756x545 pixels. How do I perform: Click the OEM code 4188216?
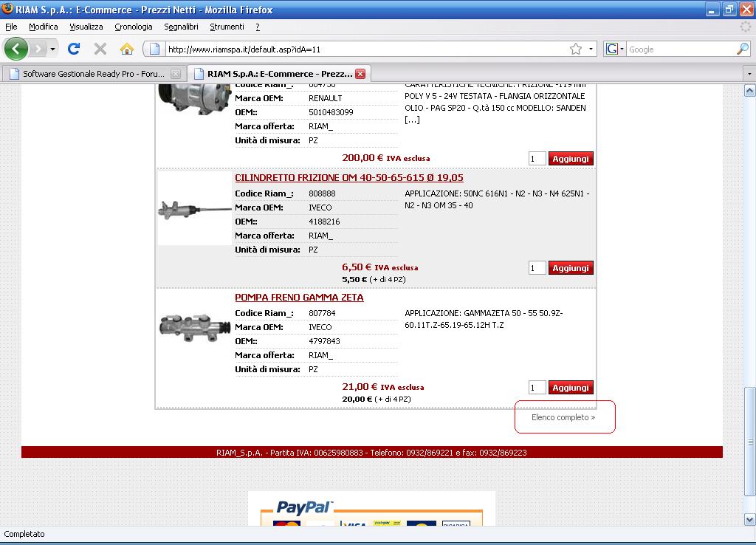(x=324, y=222)
